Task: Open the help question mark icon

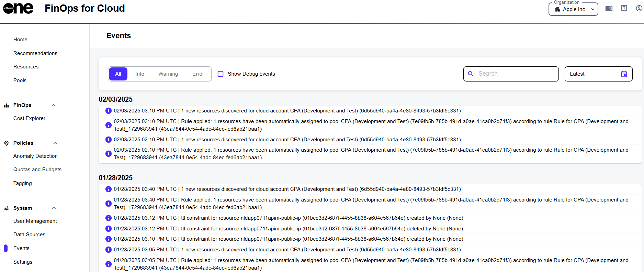Action: coord(624,9)
